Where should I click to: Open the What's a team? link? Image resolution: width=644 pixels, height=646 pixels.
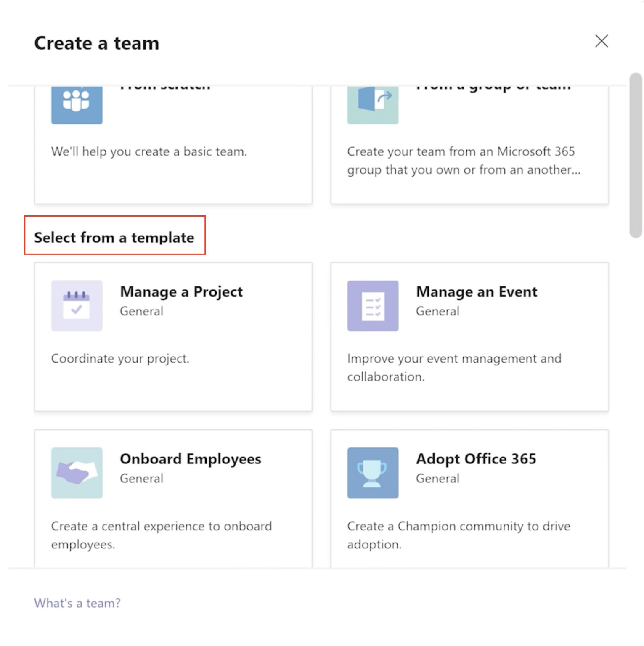click(x=77, y=603)
